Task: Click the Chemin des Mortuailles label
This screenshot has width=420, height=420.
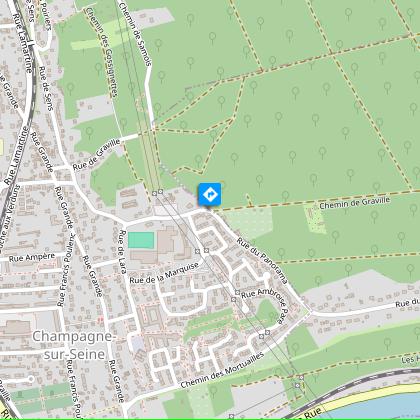Action: [x=222, y=370]
